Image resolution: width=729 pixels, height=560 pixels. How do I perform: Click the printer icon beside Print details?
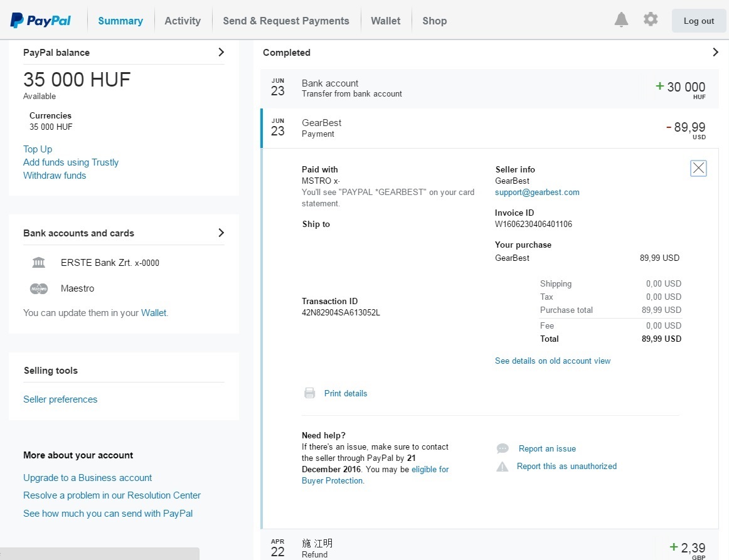tap(310, 393)
